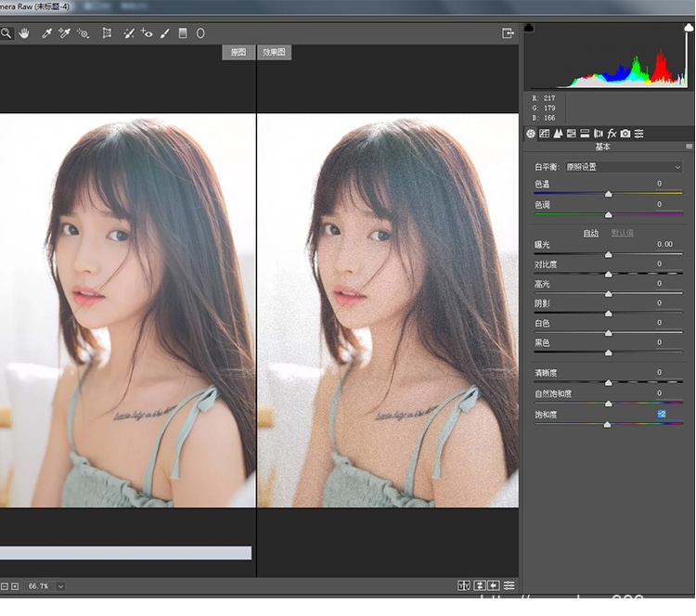Open the 白平衡 white balance dropdown
The height and width of the screenshot is (616, 696).
coord(623,167)
